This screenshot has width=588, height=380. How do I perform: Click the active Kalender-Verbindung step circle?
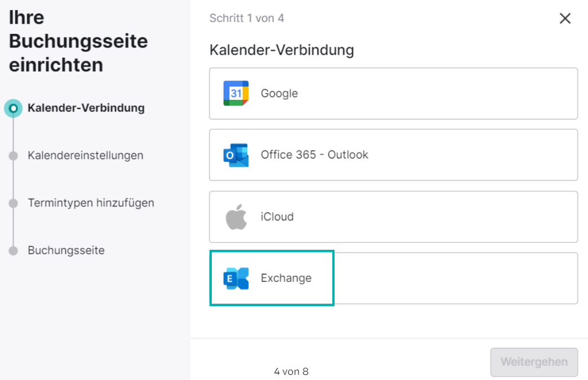[13, 108]
